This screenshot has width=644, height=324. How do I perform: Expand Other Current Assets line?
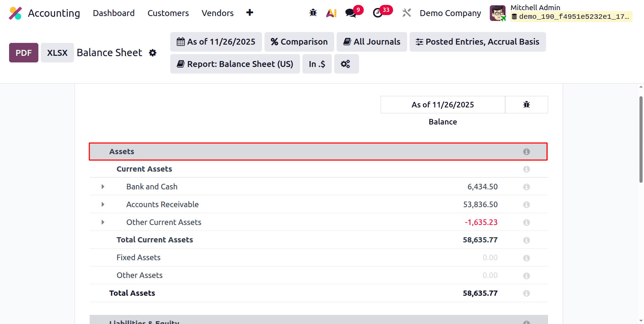[x=103, y=222]
